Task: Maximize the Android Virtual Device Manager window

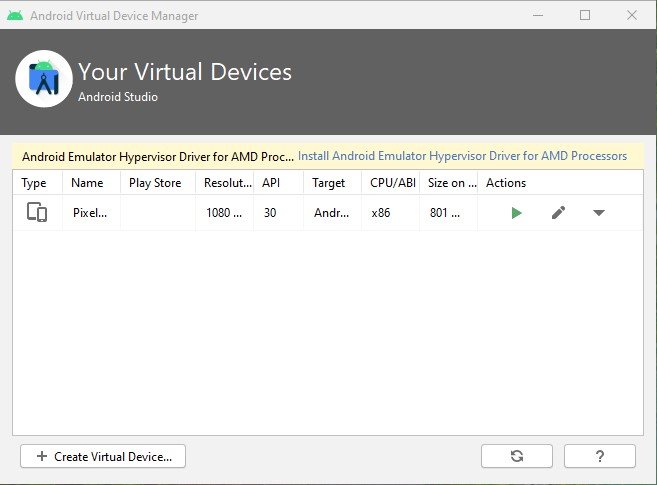Action: (585, 15)
